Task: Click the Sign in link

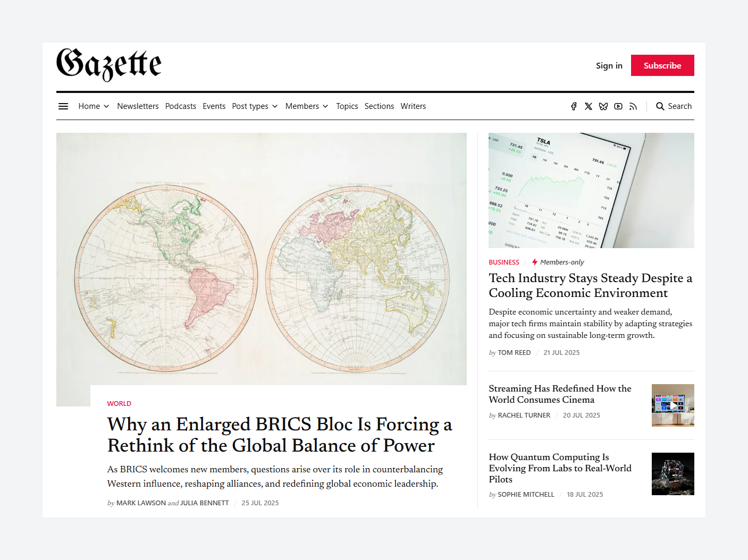Action: (x=609, y=65)
